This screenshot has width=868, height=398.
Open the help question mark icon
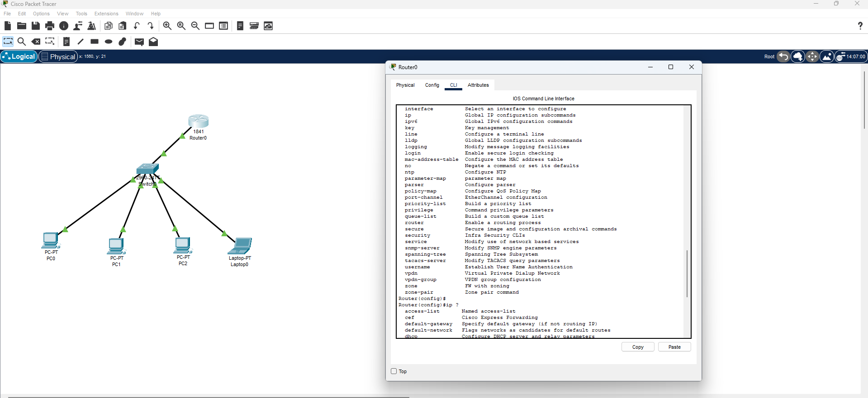860,26
